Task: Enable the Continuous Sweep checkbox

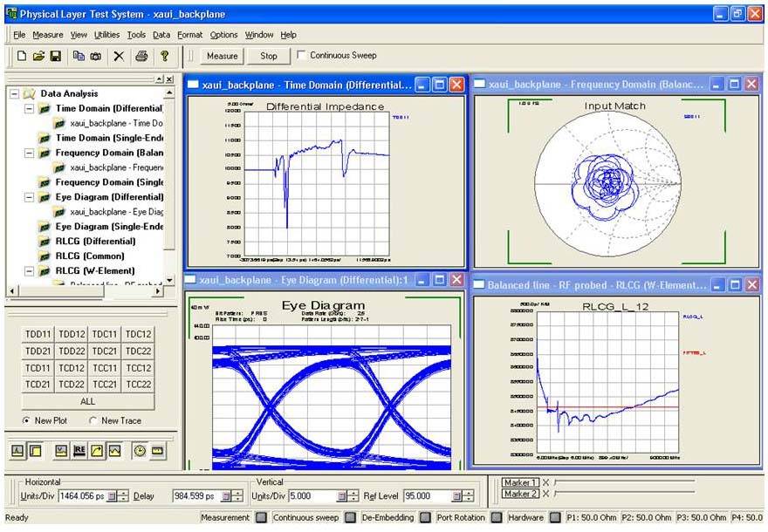Action: pyautogui.click(x=301, y=55)
